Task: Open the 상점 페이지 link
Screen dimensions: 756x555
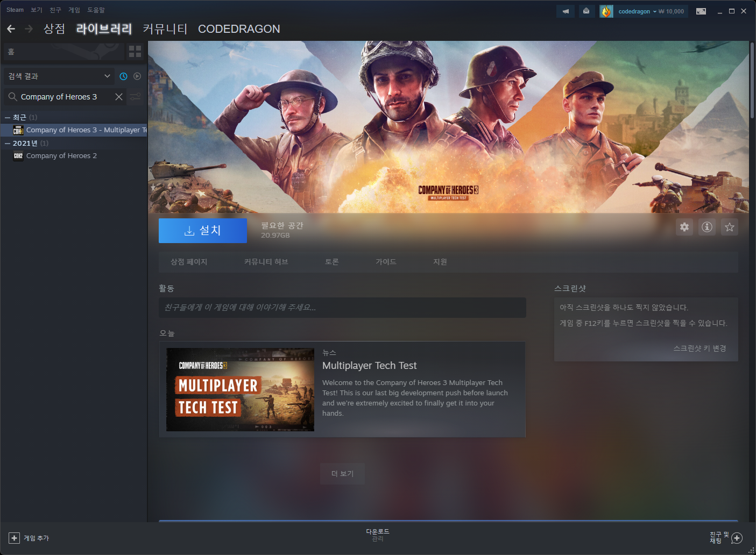Action: pyautogui.click(x=189, y=262)
